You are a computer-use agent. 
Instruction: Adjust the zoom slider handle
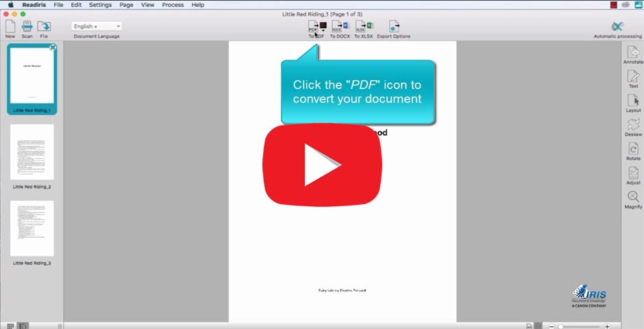560,326
